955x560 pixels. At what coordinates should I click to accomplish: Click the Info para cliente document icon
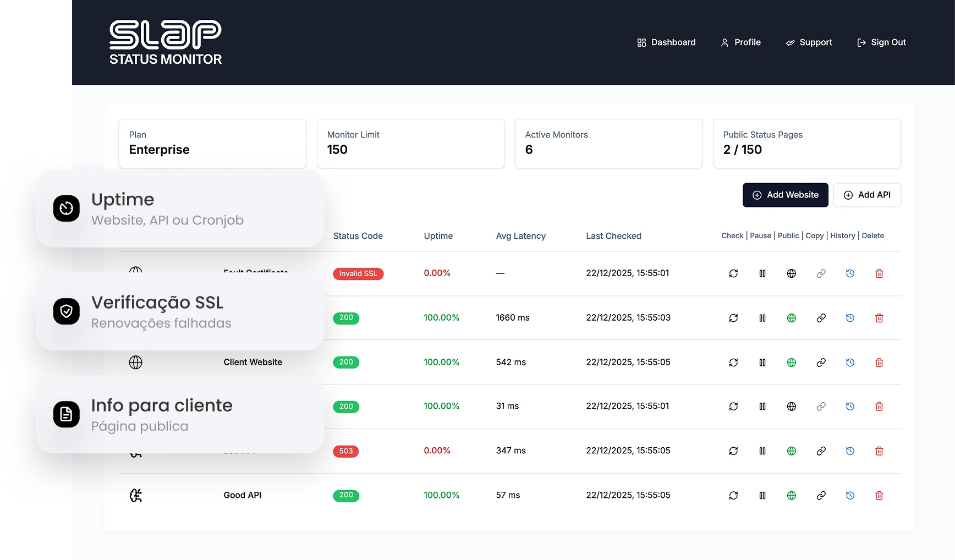(x=67, y=414)
